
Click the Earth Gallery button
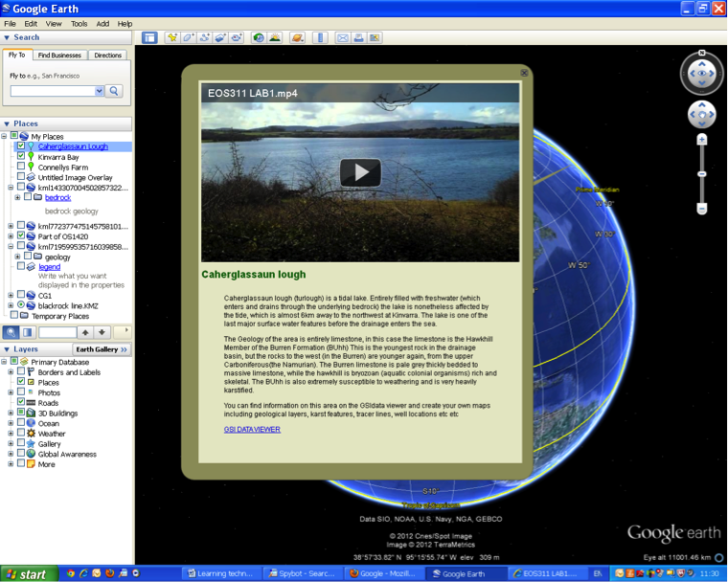(x=102, y=349)
